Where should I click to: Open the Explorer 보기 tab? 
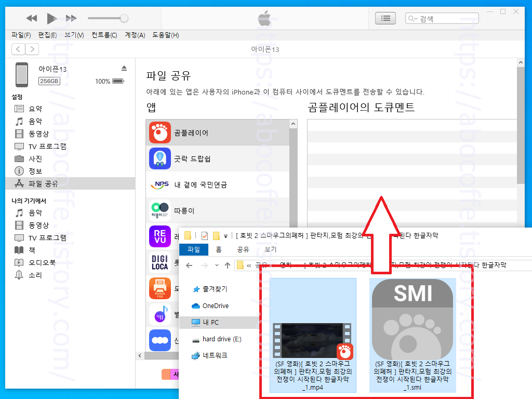coord(271,249)
